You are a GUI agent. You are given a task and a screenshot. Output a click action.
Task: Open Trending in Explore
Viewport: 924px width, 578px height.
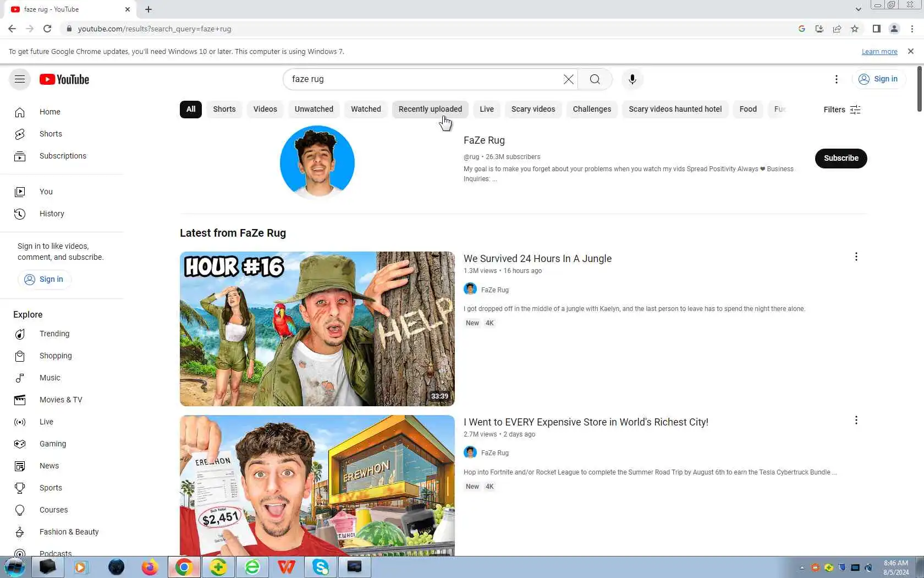click(x=62, y=334)
